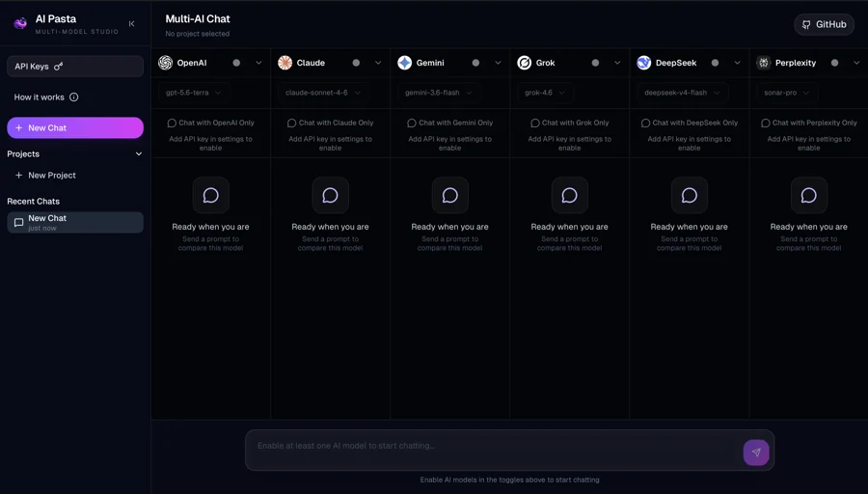Viewport: 868px width, 494px height.
Task: Expand the Gemini column chevron
Action: (498, 63)
